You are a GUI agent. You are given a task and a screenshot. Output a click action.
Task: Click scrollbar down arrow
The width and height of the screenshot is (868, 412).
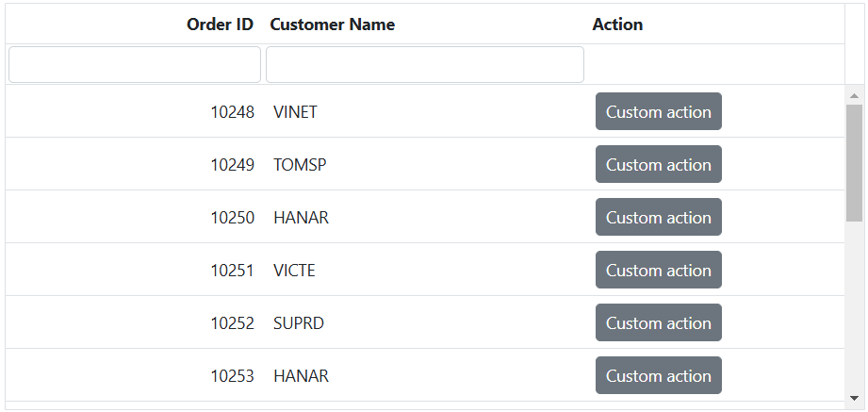854,398
